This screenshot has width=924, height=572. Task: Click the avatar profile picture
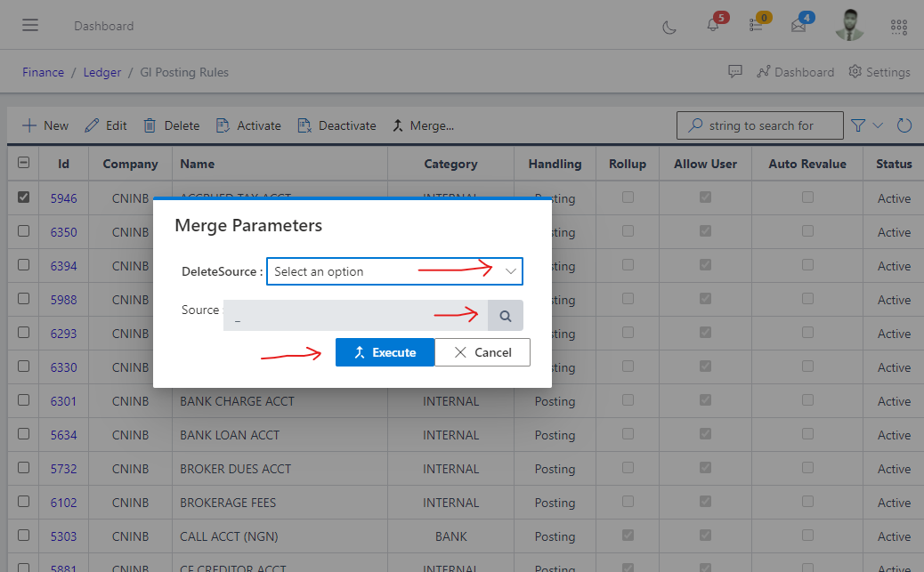click(849, 25)
